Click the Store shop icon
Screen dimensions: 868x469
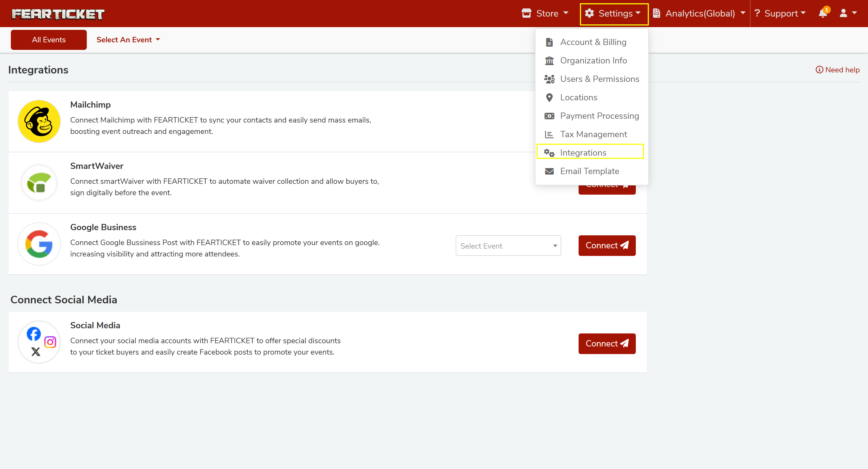click(x=526, y=14)
